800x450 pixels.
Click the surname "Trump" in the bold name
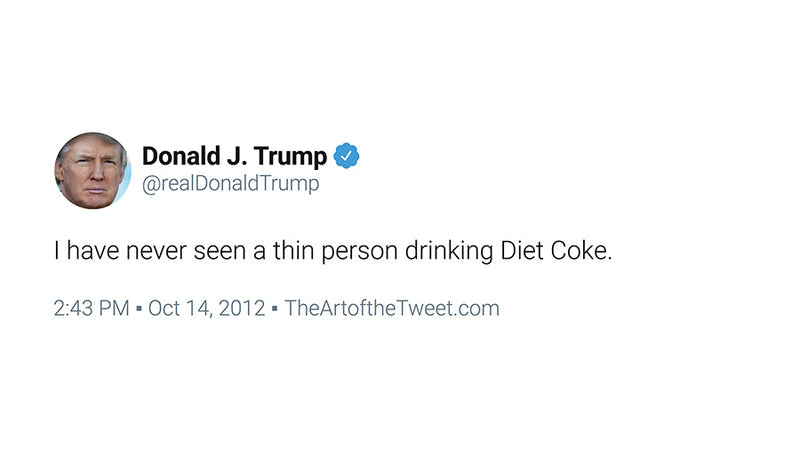tap(290, 157)
